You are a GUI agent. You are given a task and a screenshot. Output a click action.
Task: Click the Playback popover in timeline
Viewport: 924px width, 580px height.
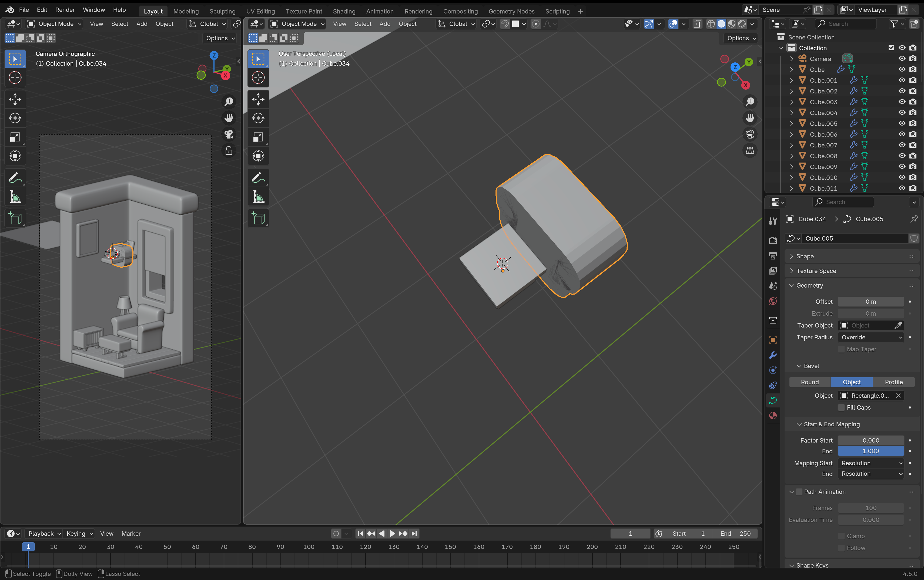pyautogui.click(x=44, y=534)
